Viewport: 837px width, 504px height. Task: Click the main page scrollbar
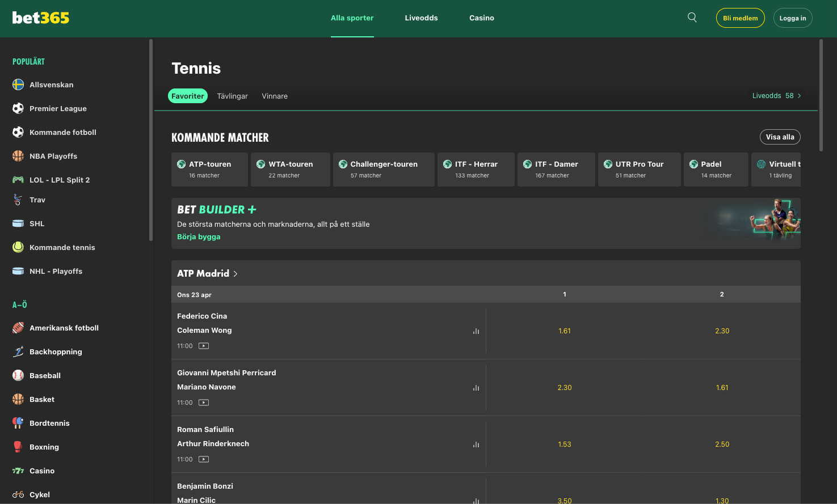point(821,95)
